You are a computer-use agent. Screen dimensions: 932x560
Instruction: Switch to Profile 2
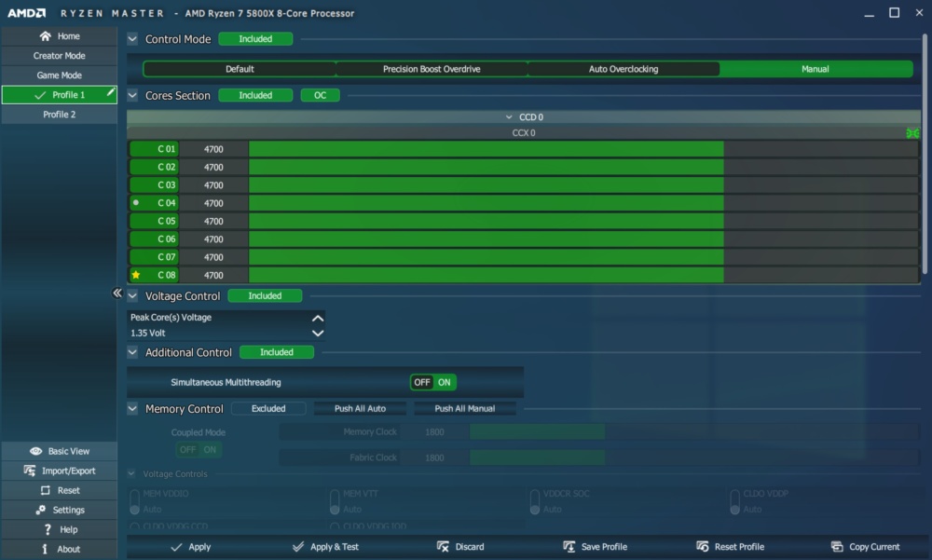click(x=60, y=114)
